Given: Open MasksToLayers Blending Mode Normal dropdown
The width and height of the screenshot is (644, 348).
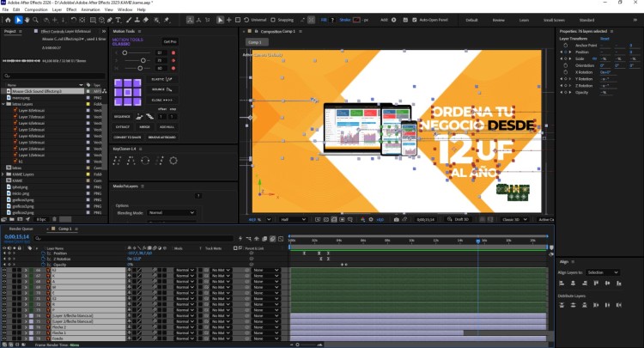Looking at the screenshot, I should pos(171,213).
